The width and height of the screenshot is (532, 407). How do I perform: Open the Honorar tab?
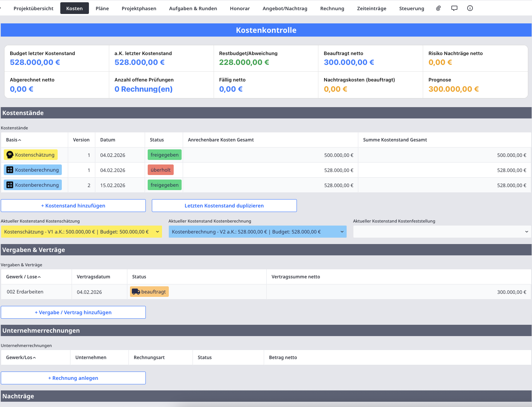pos(240,8)
